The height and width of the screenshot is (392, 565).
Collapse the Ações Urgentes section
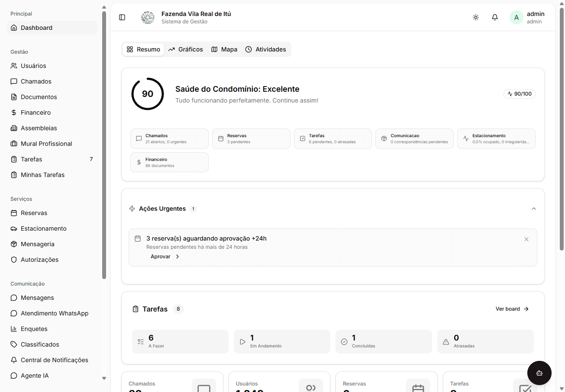[x=534, y=208]
